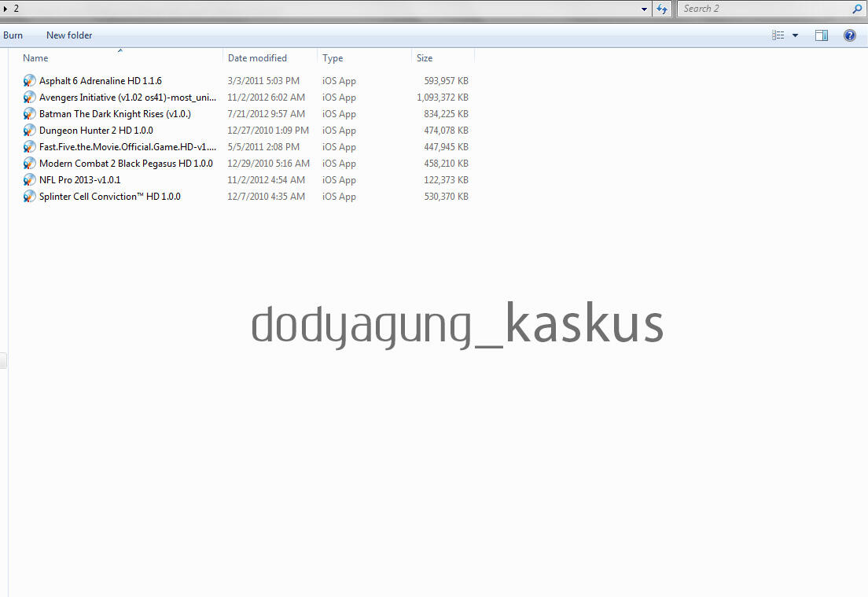Click the size 458,210 KB

(446, 164)
